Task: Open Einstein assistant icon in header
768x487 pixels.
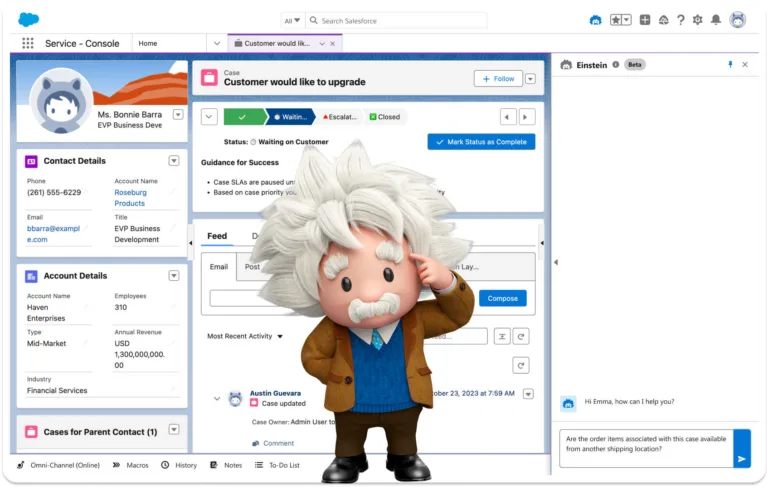Action: (595, 20)
